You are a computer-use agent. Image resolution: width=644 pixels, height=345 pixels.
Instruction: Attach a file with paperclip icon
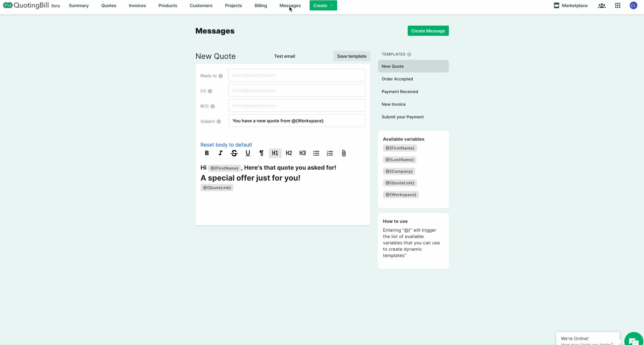344,153
